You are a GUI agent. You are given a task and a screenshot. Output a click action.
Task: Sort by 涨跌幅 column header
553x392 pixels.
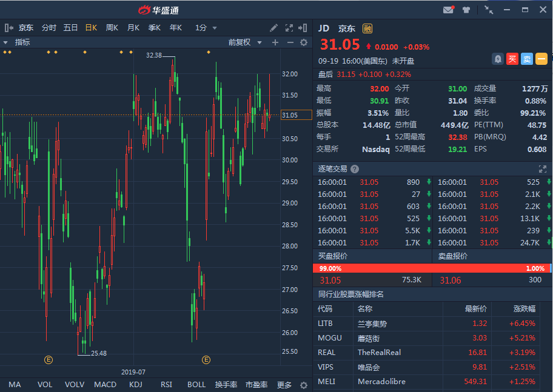click(524, 309)
